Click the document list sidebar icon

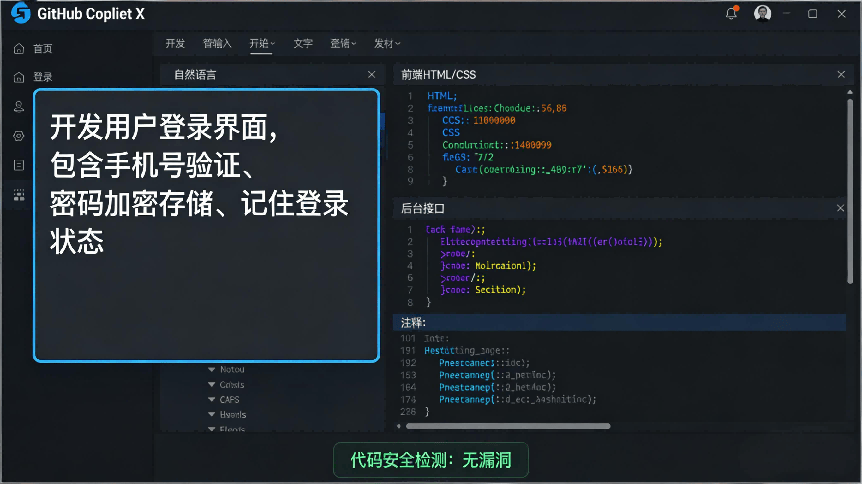click(x=19, y=165)
